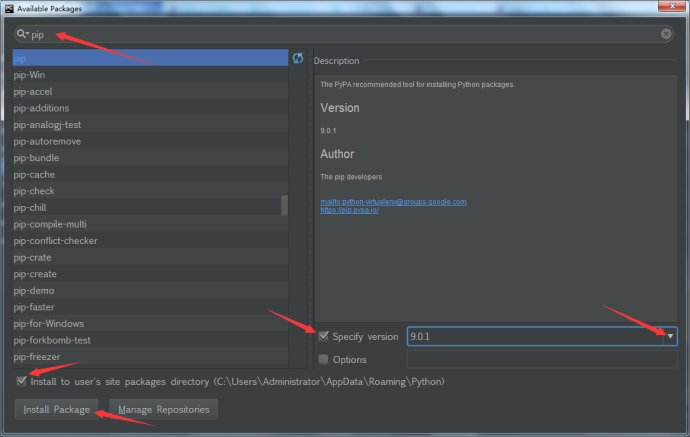This screenshot has height=437, width=690.
Task: Select pip-additions package
Action: (150, 108)
